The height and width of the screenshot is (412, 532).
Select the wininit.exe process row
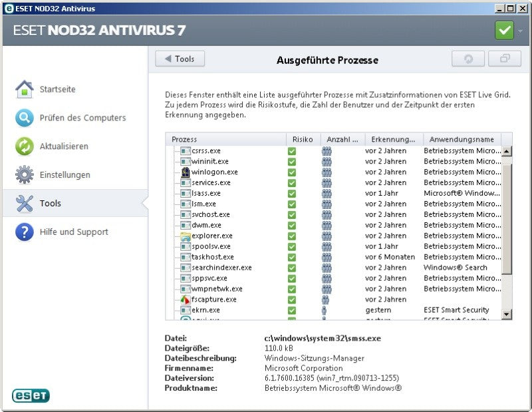click(x=334, y=162)
